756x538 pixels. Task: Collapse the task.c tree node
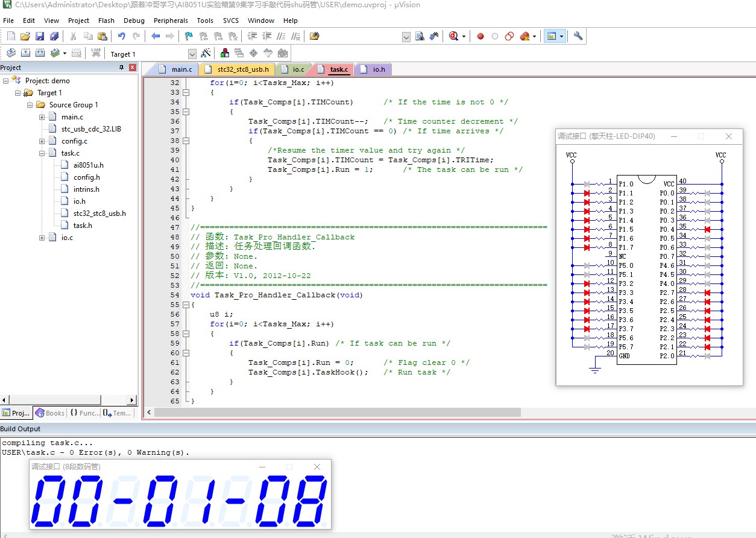pyautogui.click(x=42, y=153)
